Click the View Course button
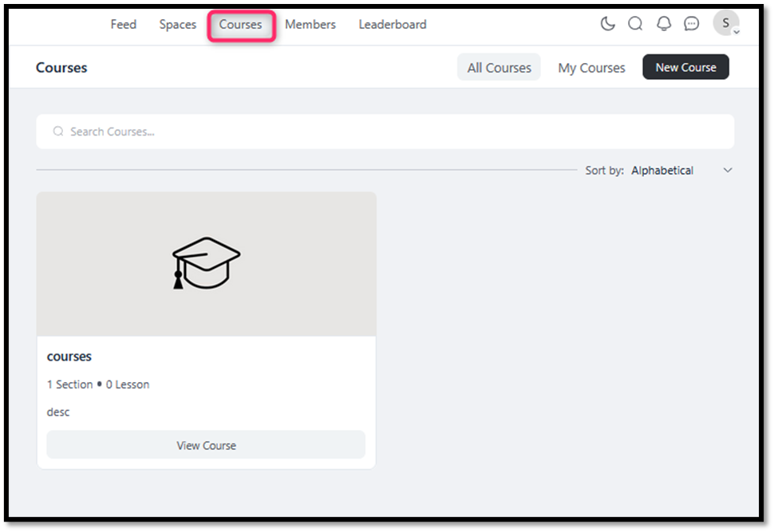The width and height of the screenshot is (774, 532). [x=206, y=445]
